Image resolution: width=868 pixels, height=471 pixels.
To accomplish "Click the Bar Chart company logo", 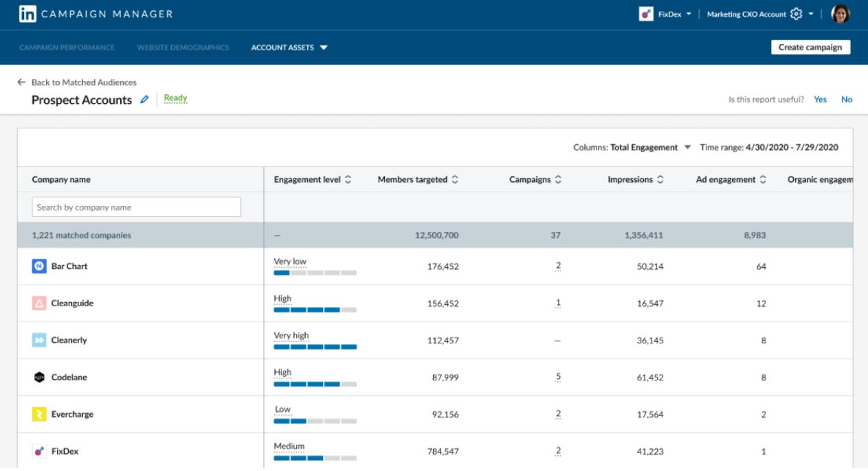I will [39, 266].
